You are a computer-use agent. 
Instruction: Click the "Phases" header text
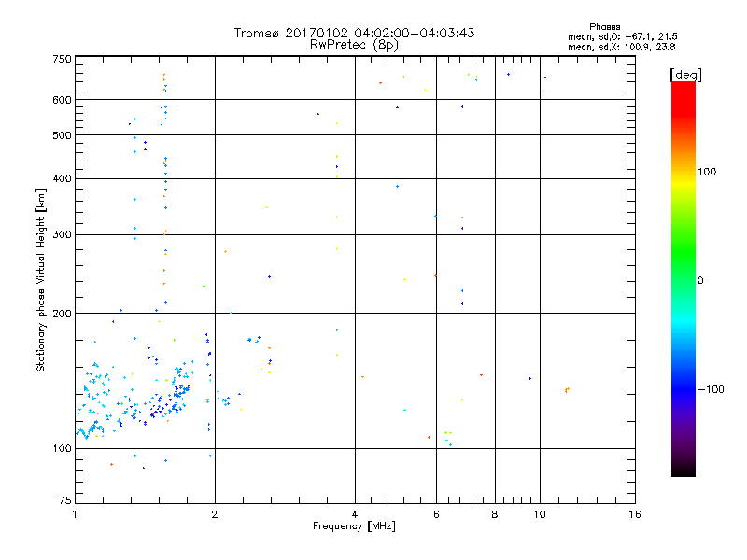(604, 27)
